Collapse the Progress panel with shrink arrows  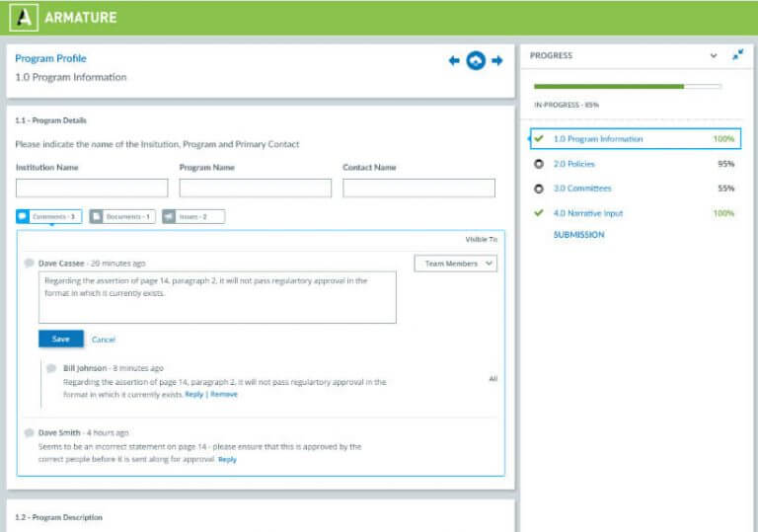tap(737, 54)
